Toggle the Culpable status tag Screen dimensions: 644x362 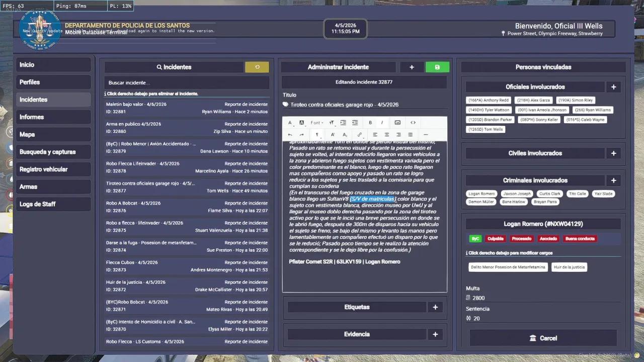click(496, 239)
